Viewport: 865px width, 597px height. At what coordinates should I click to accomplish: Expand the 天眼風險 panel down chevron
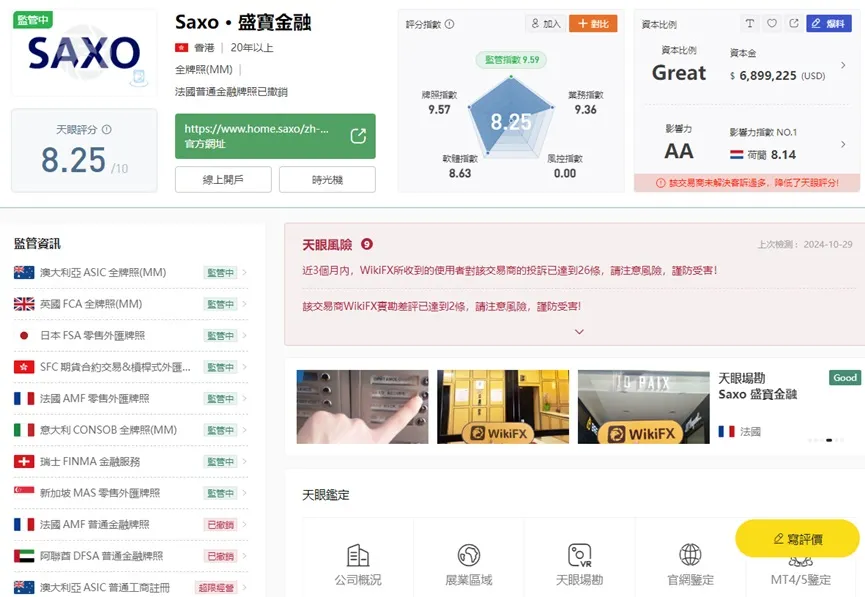579,332
